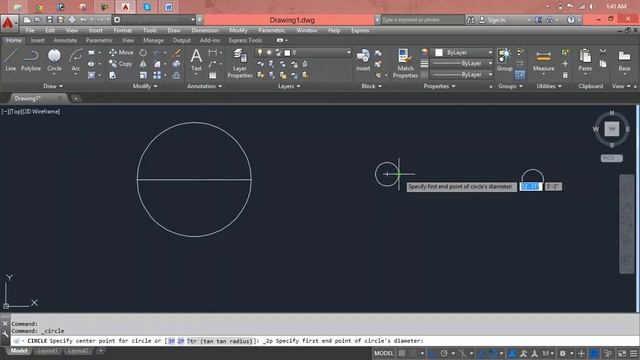Screen dimensions: 640x360
Task: Toggle clean screen icon in status bar
Action: [622, 353]
